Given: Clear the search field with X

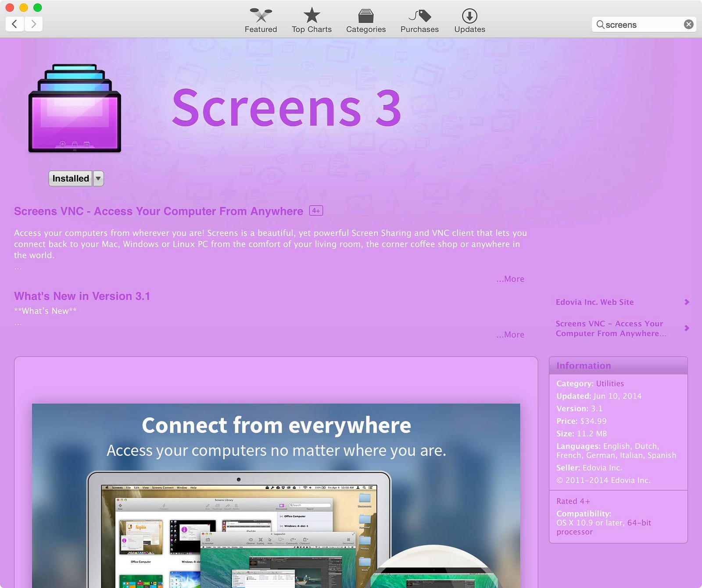Looking at the screenshot, I should click(x=689, y=25).
